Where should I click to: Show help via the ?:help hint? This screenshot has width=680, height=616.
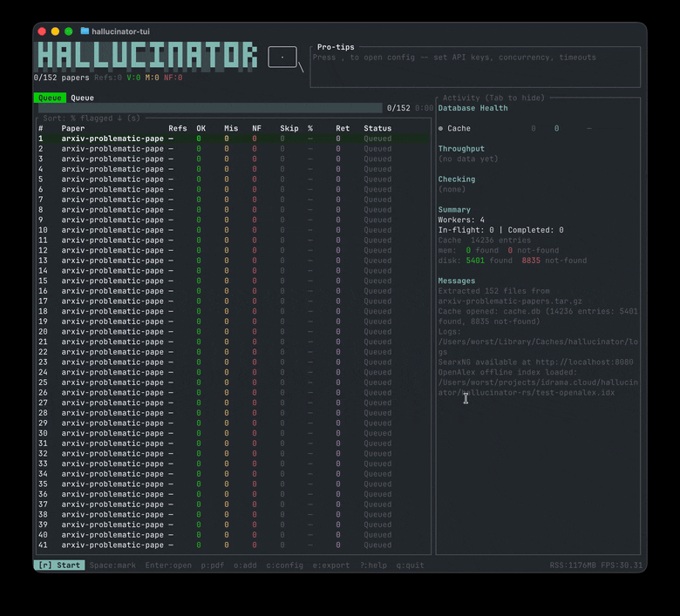[373, 565]
